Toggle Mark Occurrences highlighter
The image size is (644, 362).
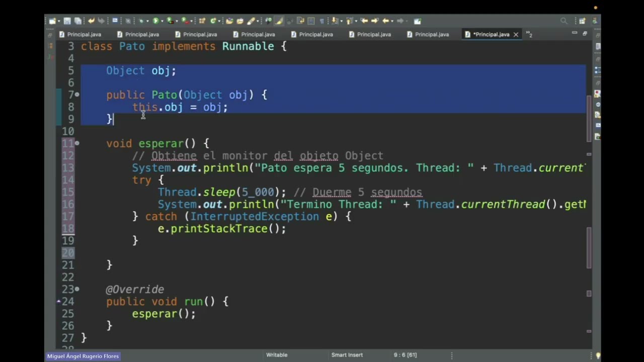279,21
